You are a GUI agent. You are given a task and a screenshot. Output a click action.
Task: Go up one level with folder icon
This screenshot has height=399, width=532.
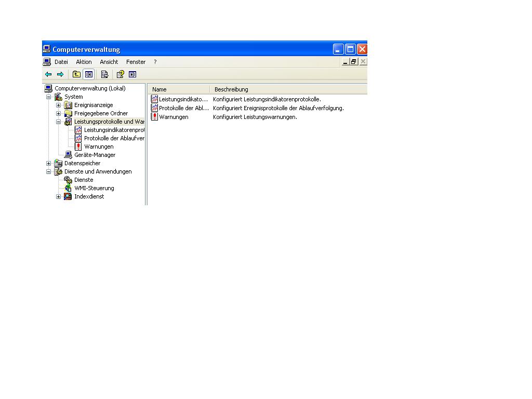[x=77, y=74]
